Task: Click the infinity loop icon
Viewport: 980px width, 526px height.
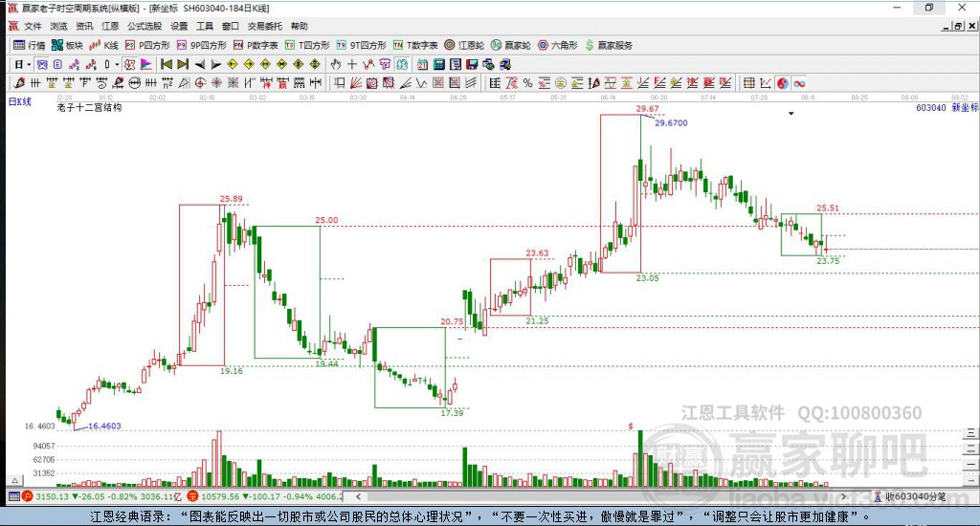Action: tap(799, 83)
